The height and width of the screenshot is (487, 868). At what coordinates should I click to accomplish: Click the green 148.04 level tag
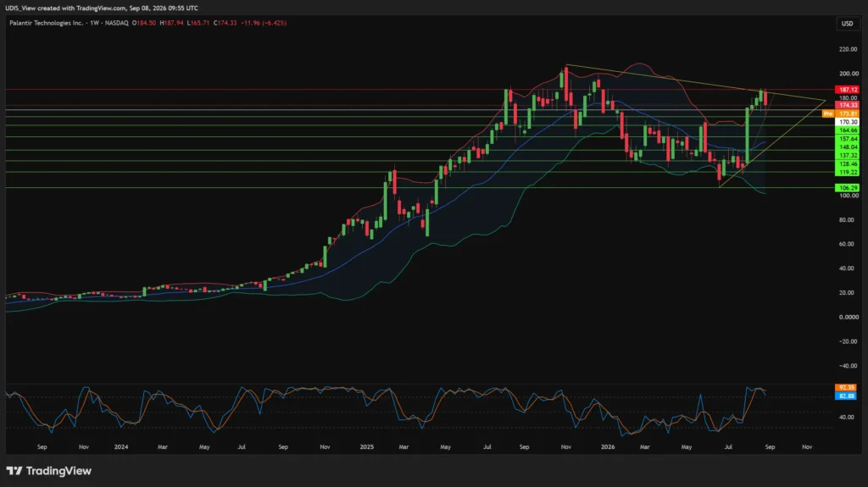coord(847,147)
